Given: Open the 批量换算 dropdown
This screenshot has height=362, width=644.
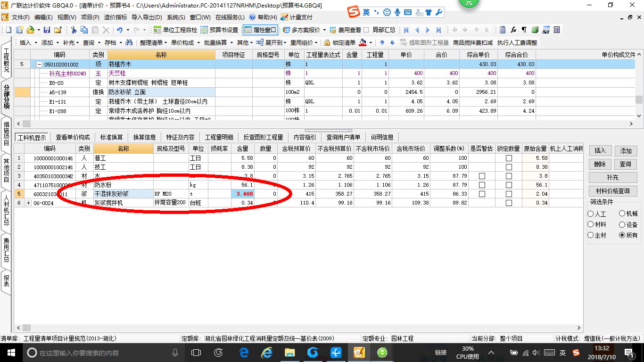Looking at the screenshot, I should coord(218,42).
